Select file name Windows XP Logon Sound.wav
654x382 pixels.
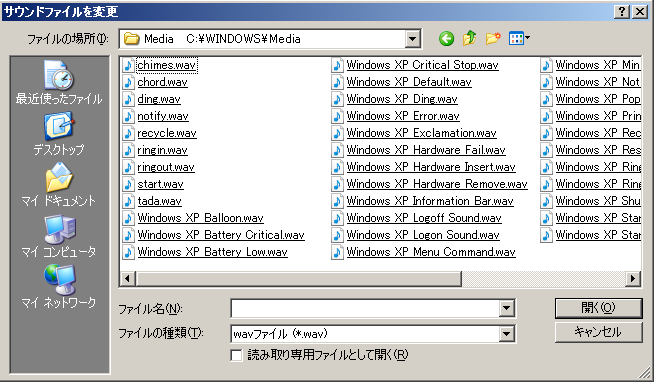point(423,235)
